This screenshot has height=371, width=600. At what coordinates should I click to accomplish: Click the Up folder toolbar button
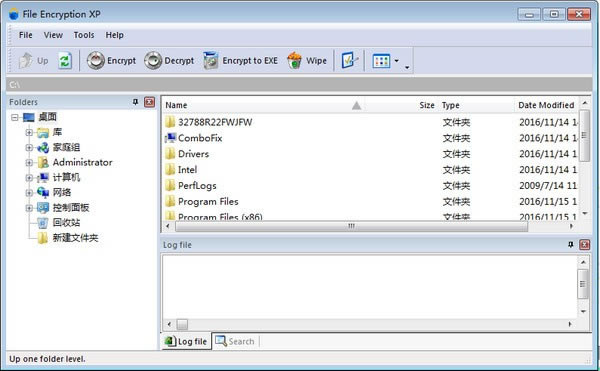pyautogui.click(x=34, y=60)
